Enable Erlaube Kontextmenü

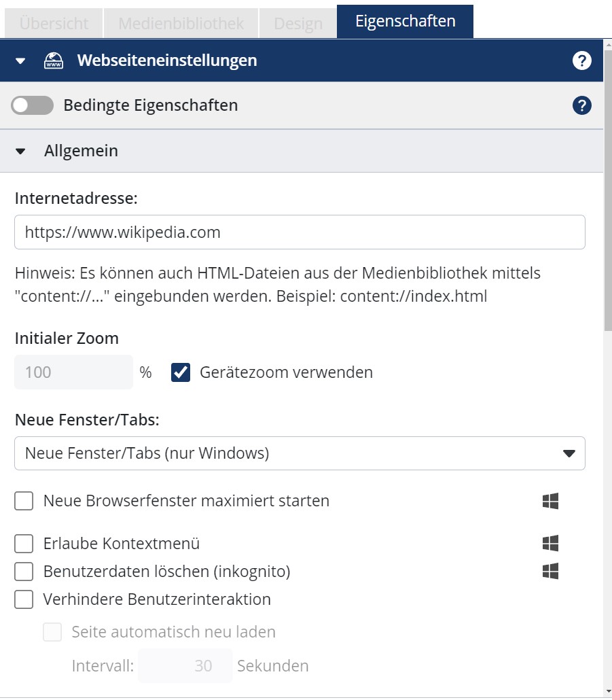[x=24, y=543]
